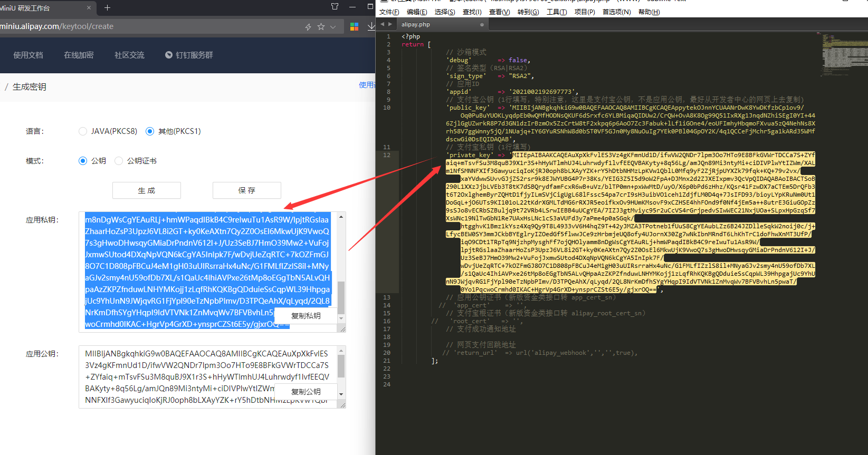
Task: Open 查找(I) menu in Sublime Text
Action: point(472,12)
